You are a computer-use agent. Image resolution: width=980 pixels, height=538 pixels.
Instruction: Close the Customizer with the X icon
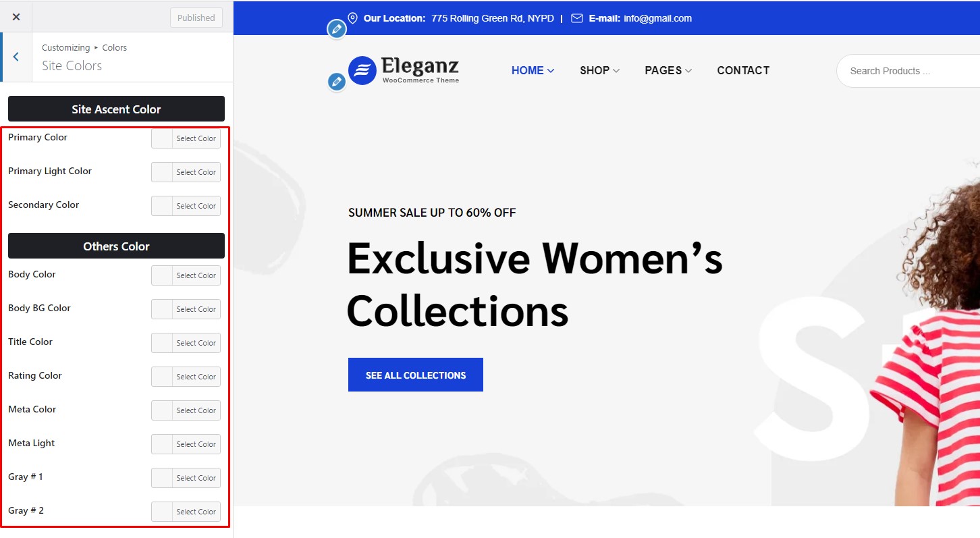(16, 17)
